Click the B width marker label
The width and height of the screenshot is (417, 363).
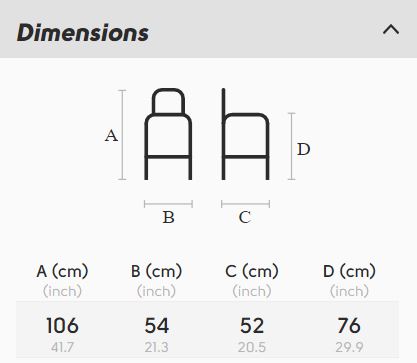[x=168, y=217]
